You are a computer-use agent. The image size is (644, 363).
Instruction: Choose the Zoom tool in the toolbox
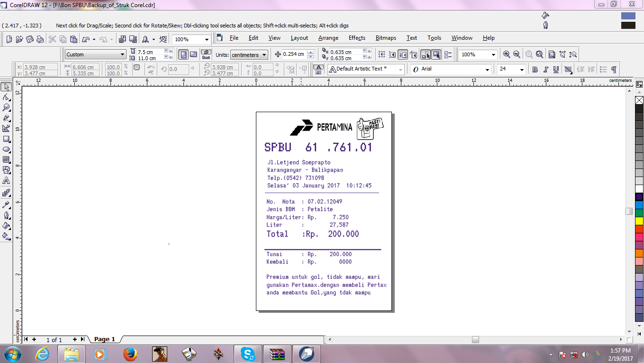click(6, 107)
